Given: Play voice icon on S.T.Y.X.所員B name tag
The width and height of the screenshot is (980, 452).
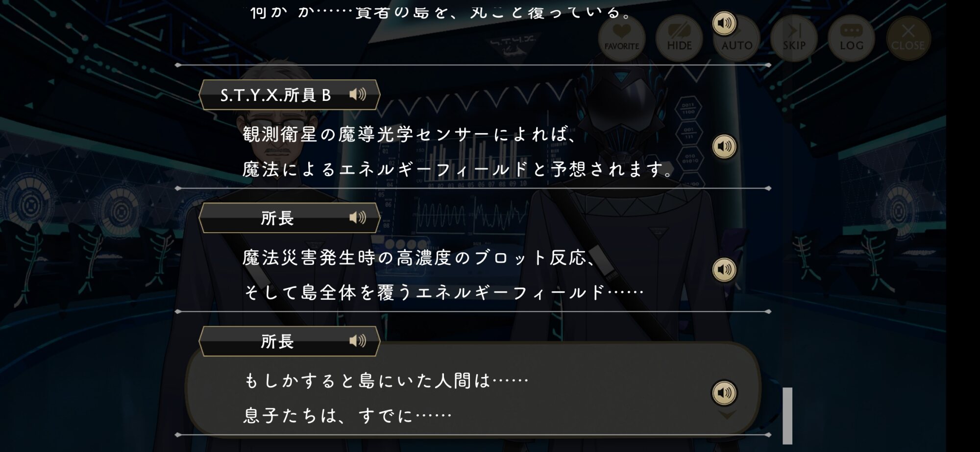Looking at the screenshot, I should point(358,94).
